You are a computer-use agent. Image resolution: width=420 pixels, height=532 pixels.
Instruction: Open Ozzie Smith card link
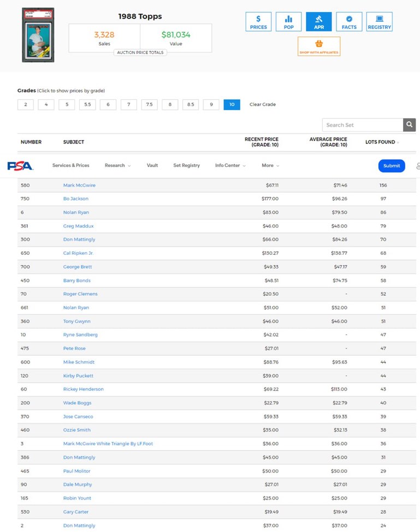[76, 430]
